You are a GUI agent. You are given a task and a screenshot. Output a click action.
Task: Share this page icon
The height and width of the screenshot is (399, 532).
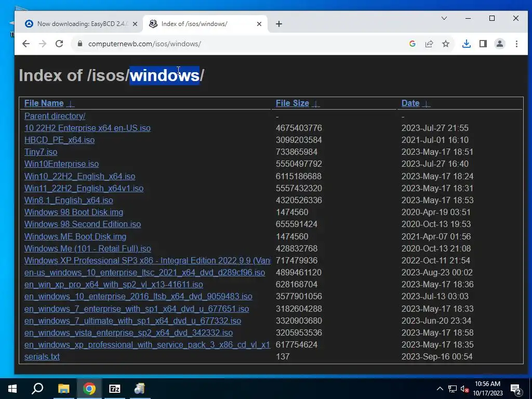[x=429, y=44]
